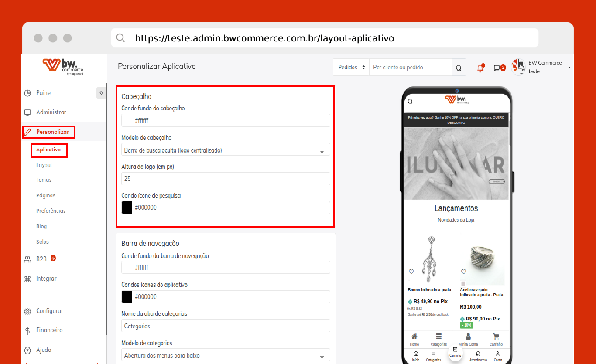Image resolution: width=596 pixels, height=364 pixels.
Task: Collapse the sidebar with the double-chevron icon
Action: point(101,93)
